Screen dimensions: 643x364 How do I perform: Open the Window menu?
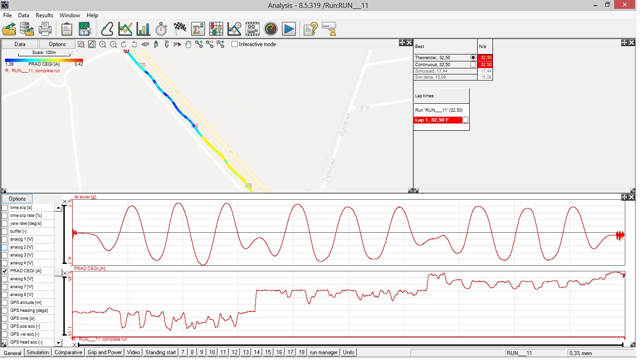click(x=70, y=15)
